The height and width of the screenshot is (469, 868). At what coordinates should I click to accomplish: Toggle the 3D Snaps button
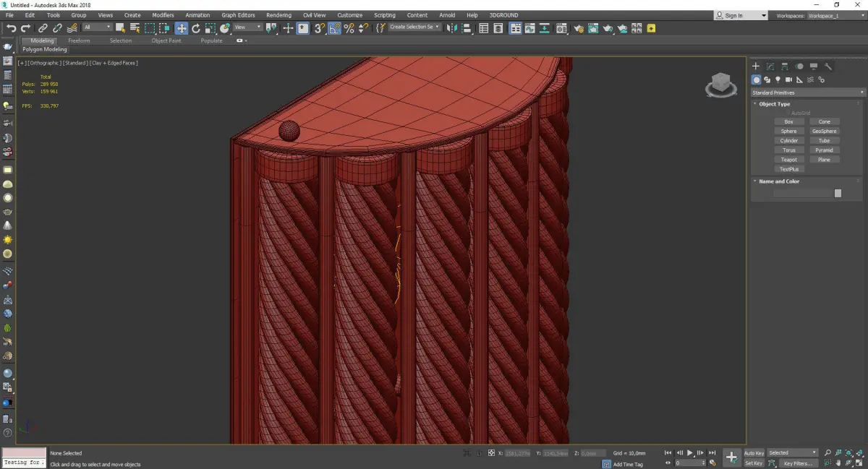319,28
